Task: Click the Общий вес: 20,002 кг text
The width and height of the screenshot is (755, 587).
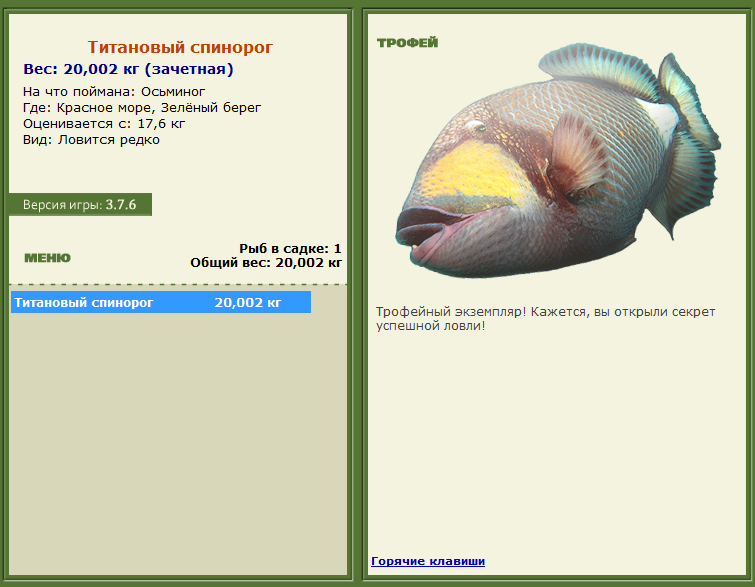Action: point(266,263)
